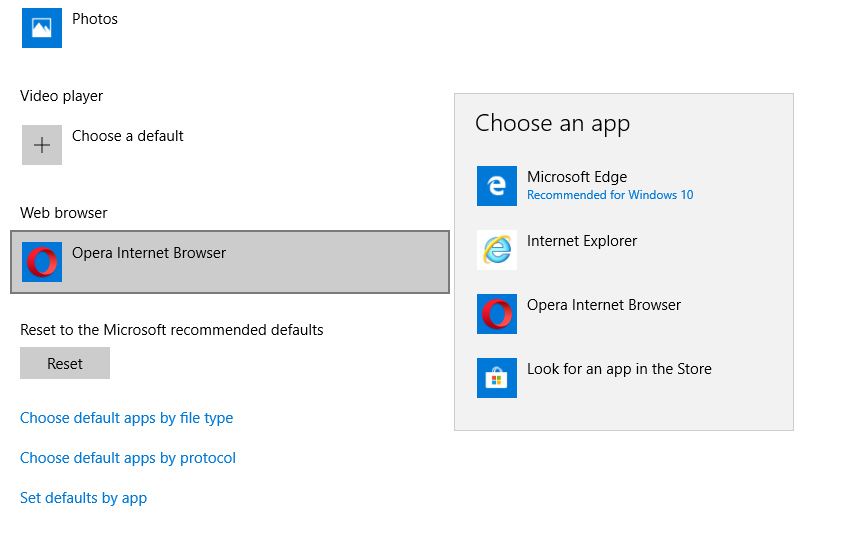The height and width of the screenshot is (536, 844).
Task: Click the Microsoft Store bag icon
Action: 497,378
